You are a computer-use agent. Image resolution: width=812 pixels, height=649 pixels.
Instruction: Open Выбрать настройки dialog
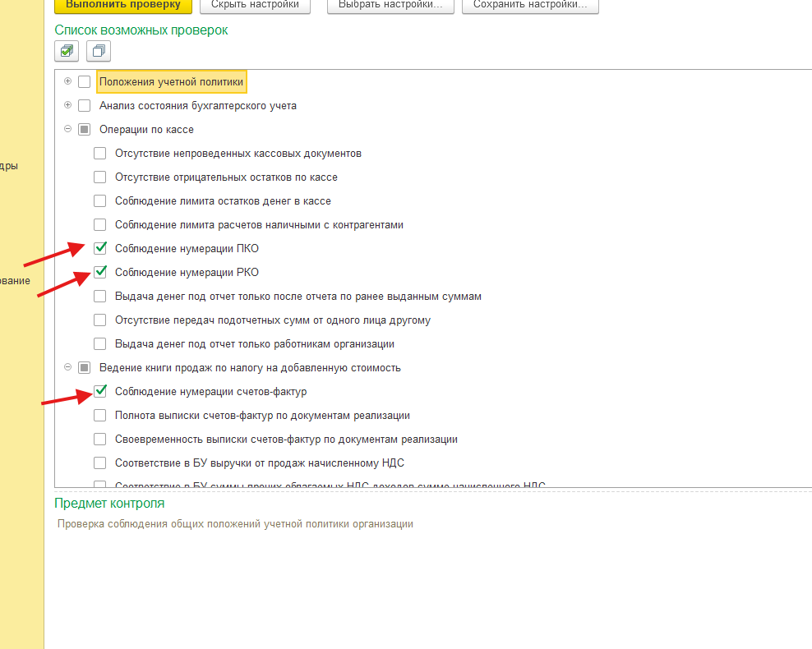(390, 5)
